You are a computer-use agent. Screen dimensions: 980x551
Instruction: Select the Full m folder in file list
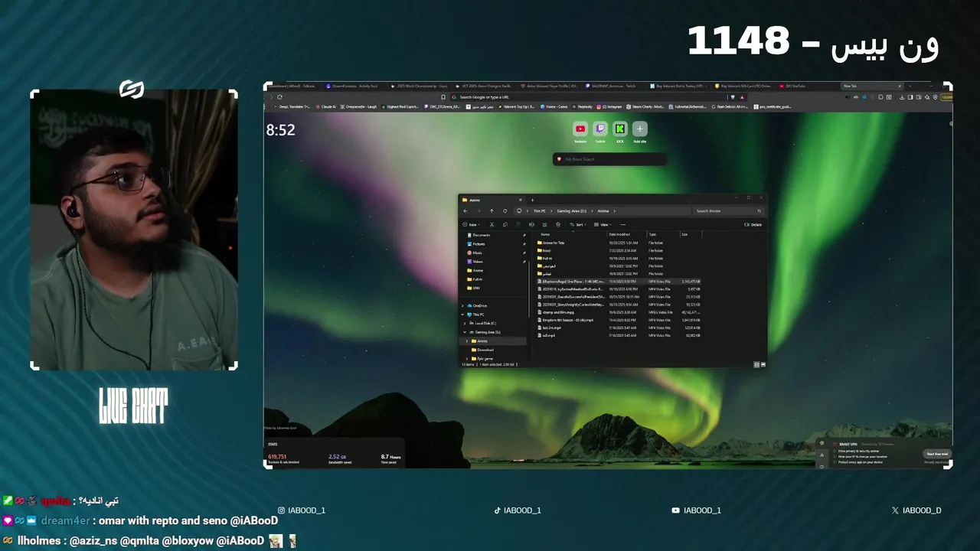coord(545,259)
